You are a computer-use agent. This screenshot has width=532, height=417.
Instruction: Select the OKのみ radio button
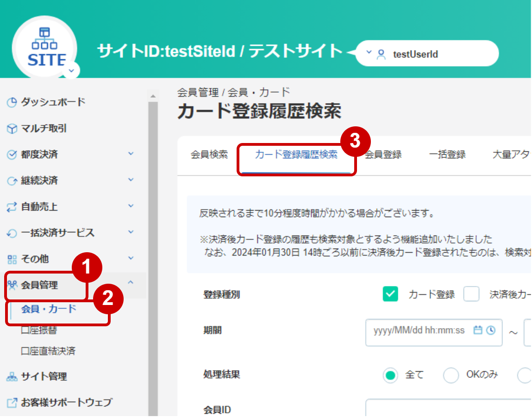click(451, 375)
